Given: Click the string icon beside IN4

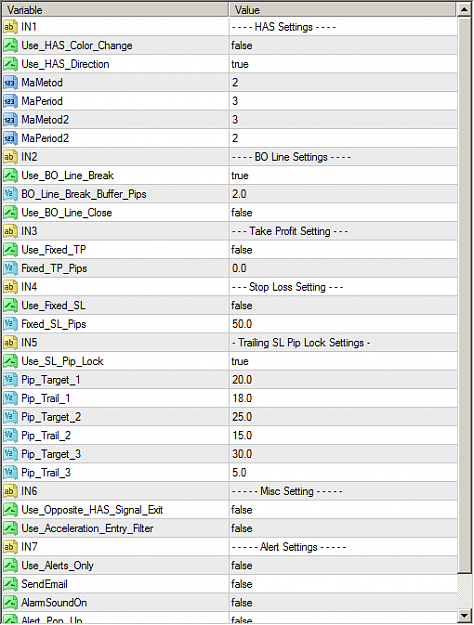Looking at the screenshot, I should point(10,287).
